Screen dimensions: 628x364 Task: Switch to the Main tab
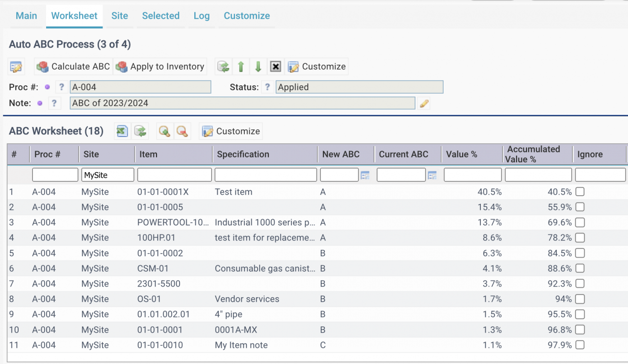pyautogui.click(x=26, y=16)
